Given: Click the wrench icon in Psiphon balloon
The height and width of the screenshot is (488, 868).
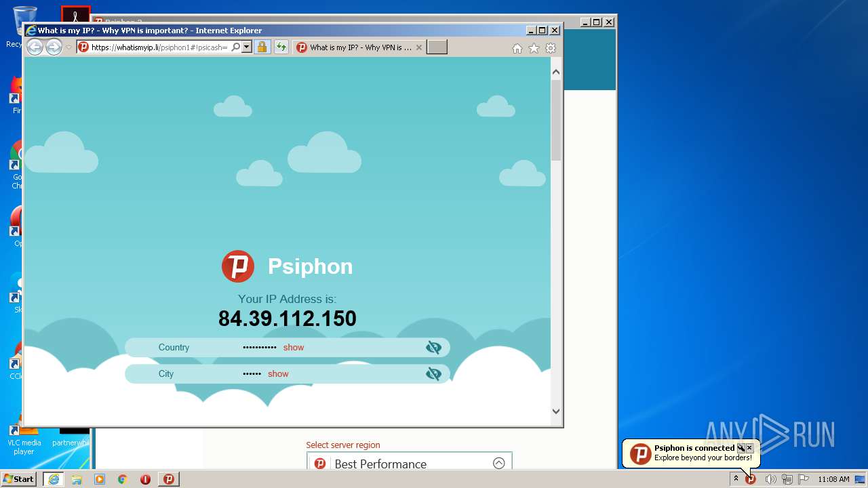Looking at the screenshot, I should (741, 448).
